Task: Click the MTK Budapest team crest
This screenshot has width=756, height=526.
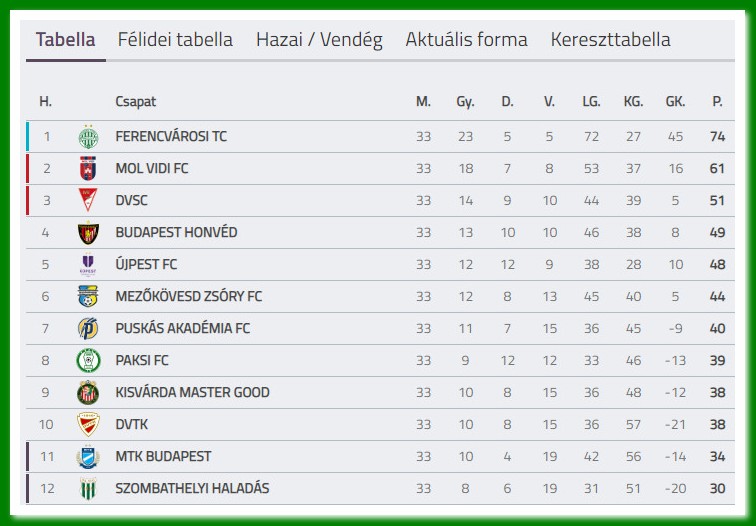Action: pos(88,457)
